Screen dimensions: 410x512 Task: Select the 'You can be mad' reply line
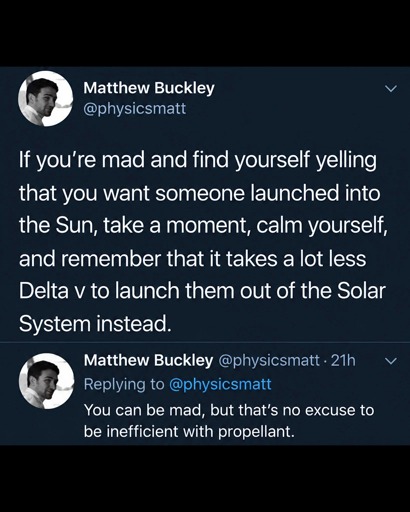pyautogui.click(x=229, y=410)
